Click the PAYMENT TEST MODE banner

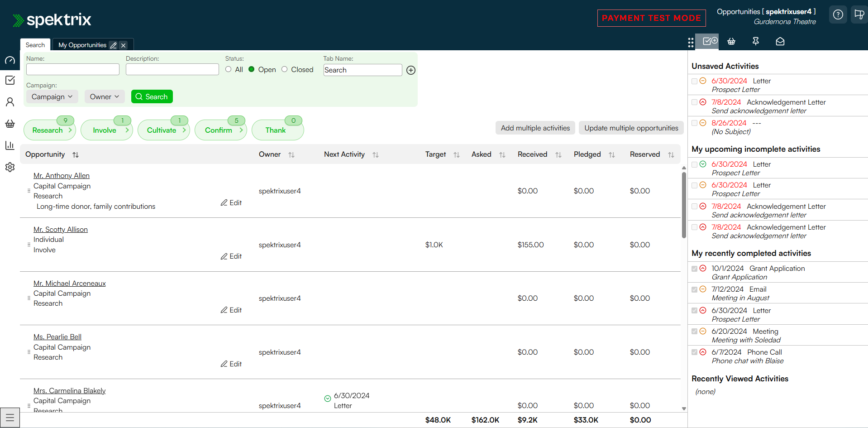pos(652,18)
